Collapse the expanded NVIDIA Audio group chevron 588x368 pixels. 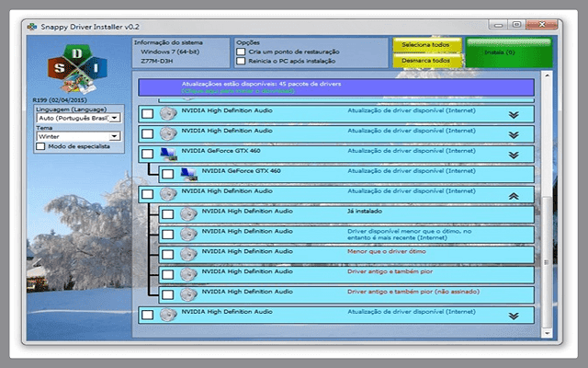point(514,196)
